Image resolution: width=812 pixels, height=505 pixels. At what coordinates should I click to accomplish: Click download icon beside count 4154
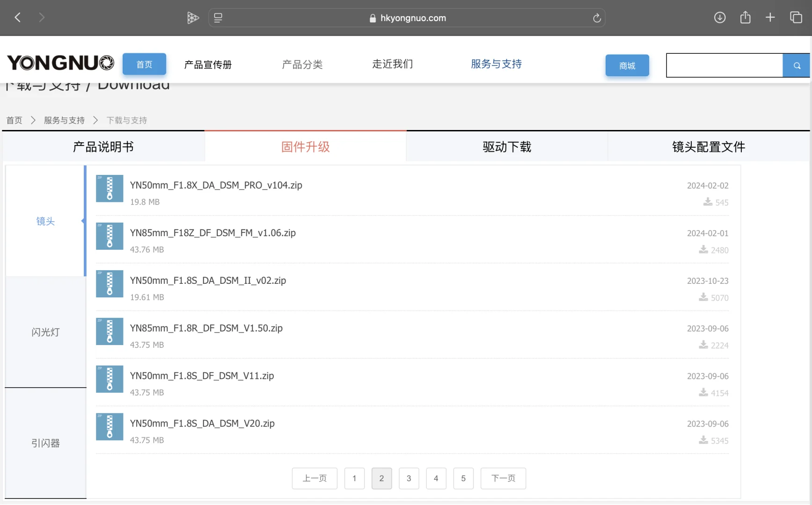coord(703,392)
